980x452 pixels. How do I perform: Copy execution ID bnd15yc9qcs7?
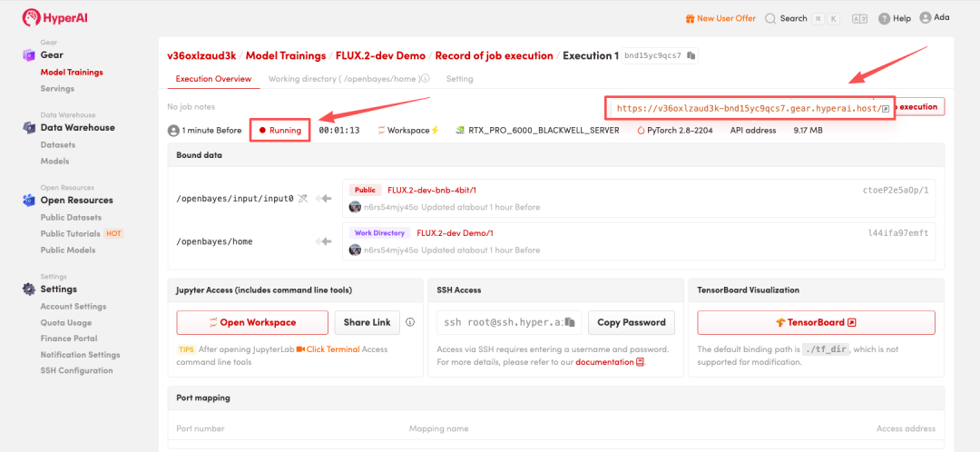point(691,55)
